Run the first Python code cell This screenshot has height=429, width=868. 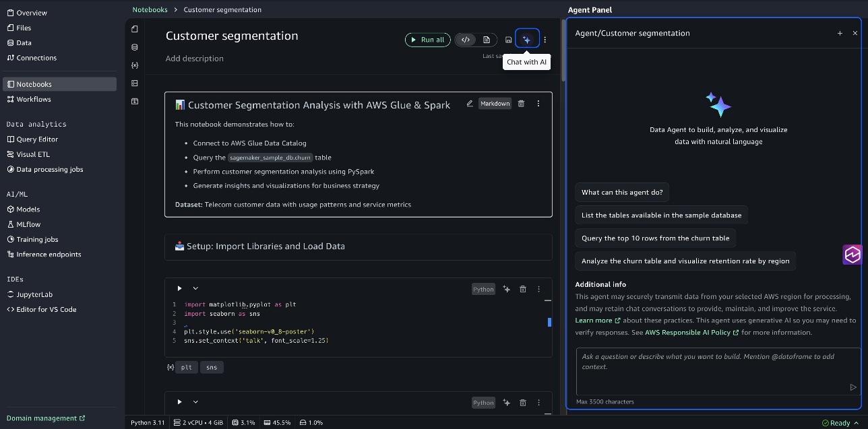pos(179,288)
